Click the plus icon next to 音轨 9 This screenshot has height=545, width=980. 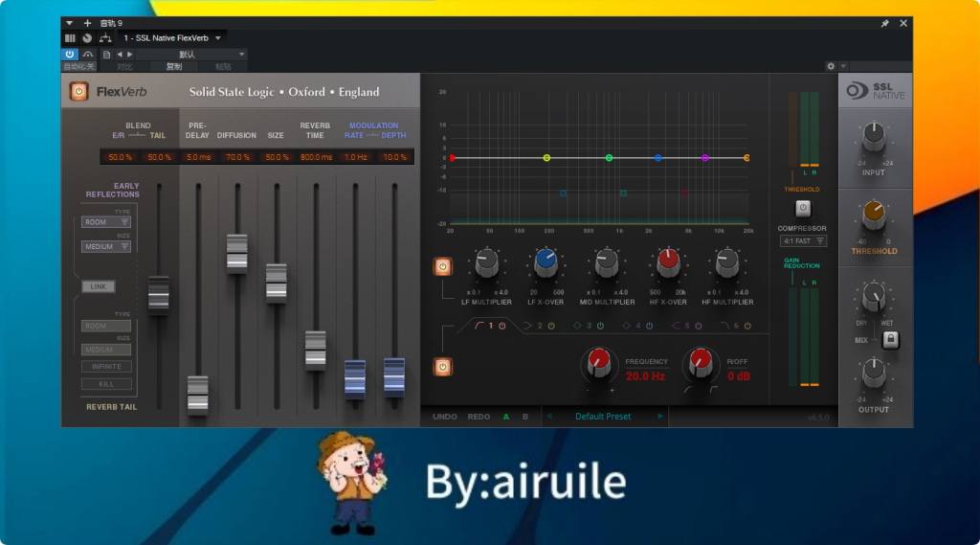pos(87,23)
